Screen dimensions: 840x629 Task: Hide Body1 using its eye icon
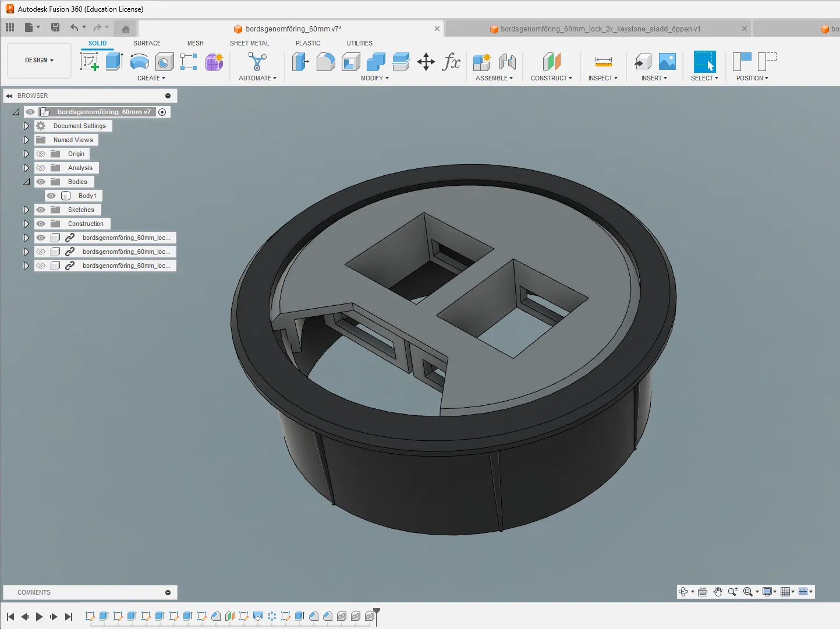[x=51, y=196]
